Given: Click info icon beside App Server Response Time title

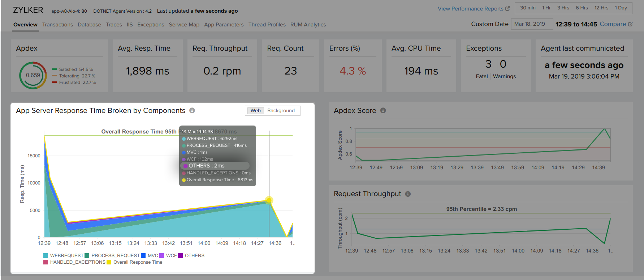Looking at the screenshot, I should pos(192,111).
